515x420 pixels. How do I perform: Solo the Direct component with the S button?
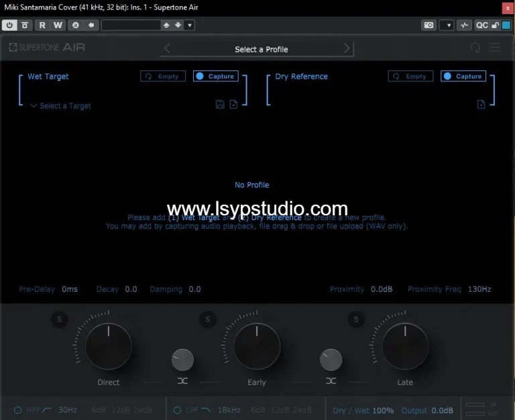click(x=60, y=319)
